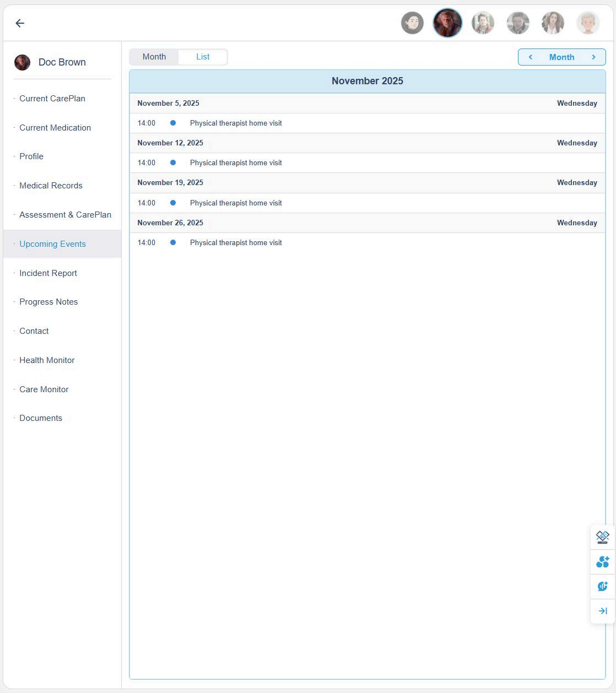The height and width of the screenshot is (693, 616).
Task: Select the last blonde cartoon avatar
Action: click(588, 23)
